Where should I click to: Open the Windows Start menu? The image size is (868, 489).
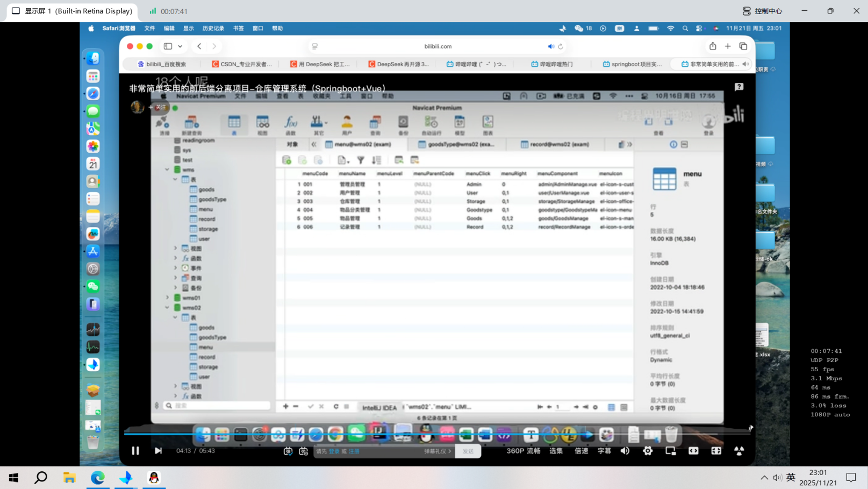point(13,478)
